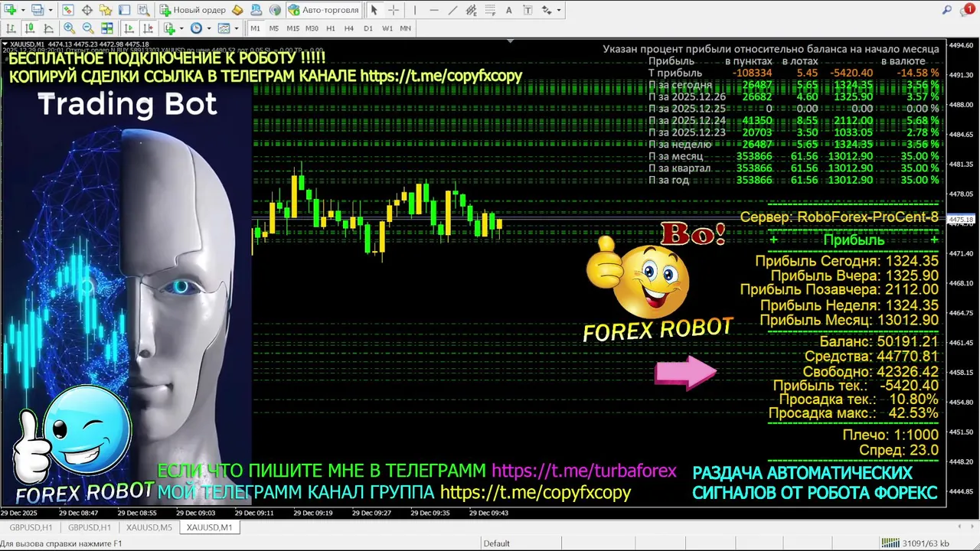
Task: Select the W1 timeframe
Action: tap(387, 28)
